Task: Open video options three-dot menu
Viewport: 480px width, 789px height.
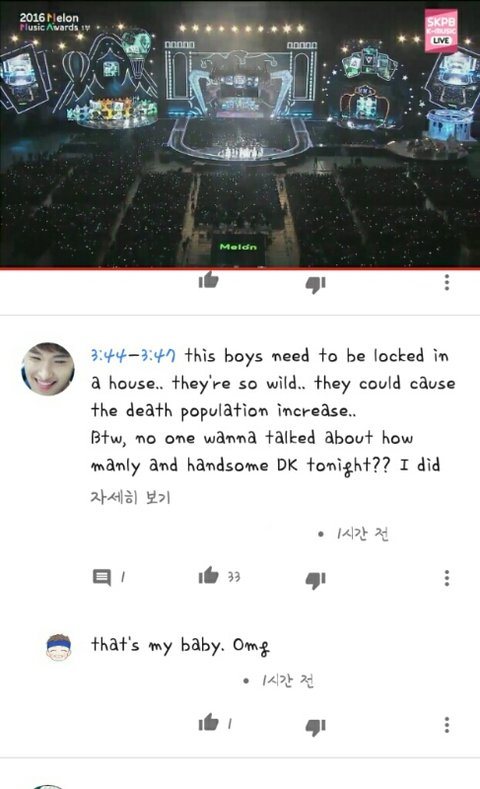Action: (x=446, y=282)
